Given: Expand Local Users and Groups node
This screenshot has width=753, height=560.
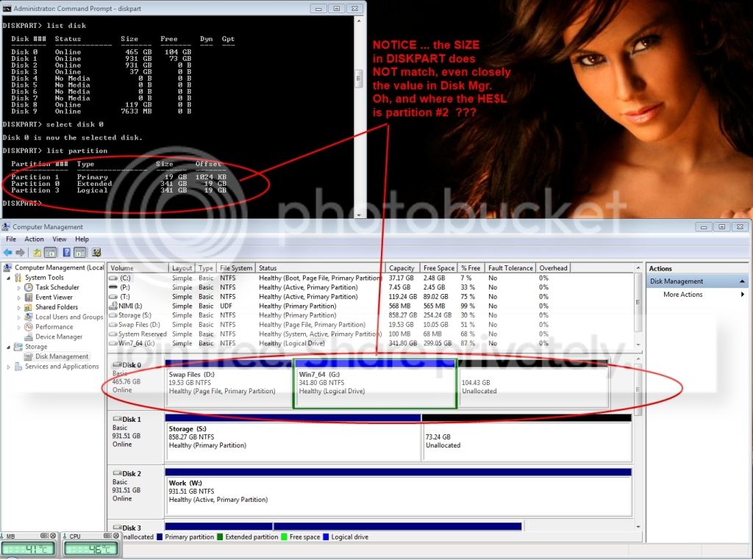Looking at the screenshot, I should tap(18, 317).
